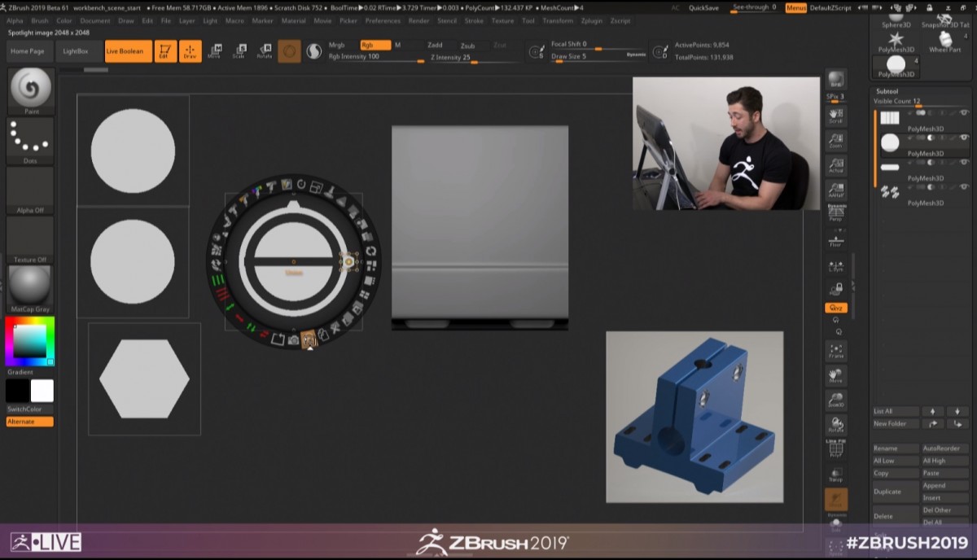This screenshot has height=560, width=977.
Task: Hide the first PolyMesh3D subtool with eye icon
Action: click(x=964, y=113)
